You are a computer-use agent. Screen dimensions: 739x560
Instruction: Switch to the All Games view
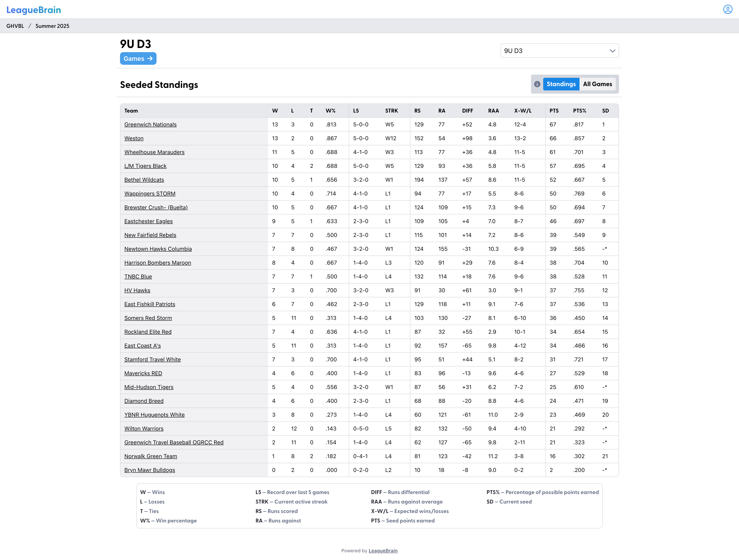pyautogui.click(x=597, y=84)
